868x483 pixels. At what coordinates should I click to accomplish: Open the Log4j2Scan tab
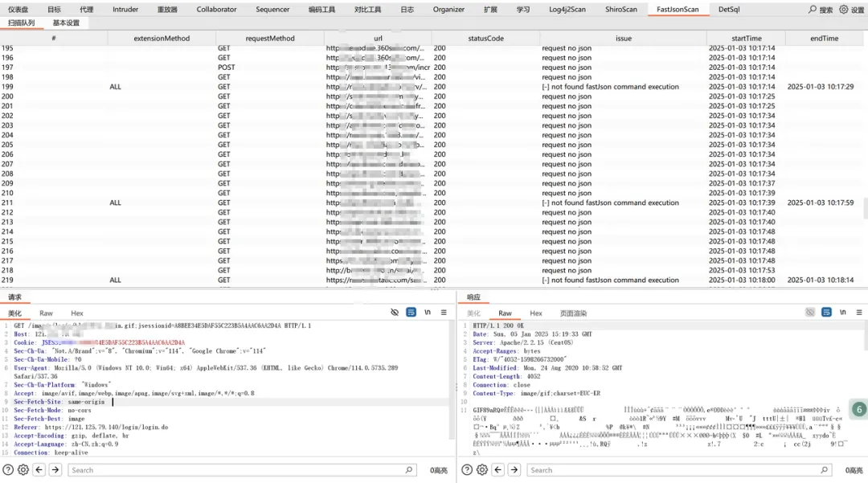567,10
